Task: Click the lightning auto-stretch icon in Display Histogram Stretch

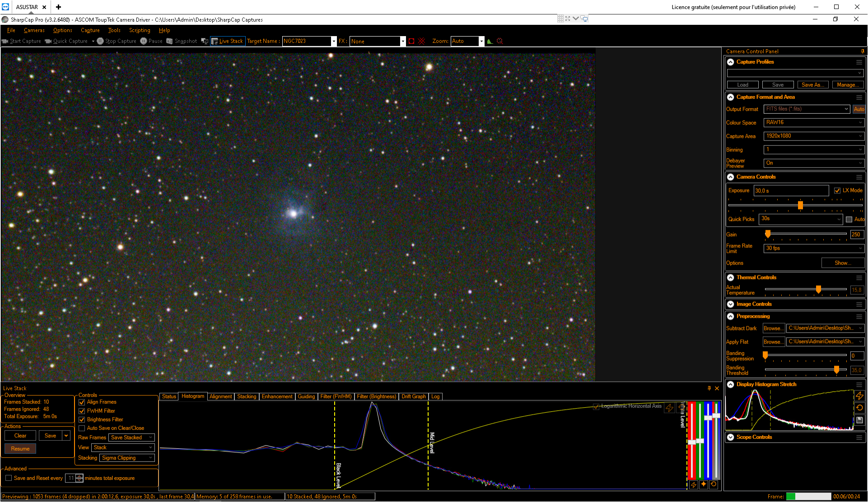Action: [859, 395]
